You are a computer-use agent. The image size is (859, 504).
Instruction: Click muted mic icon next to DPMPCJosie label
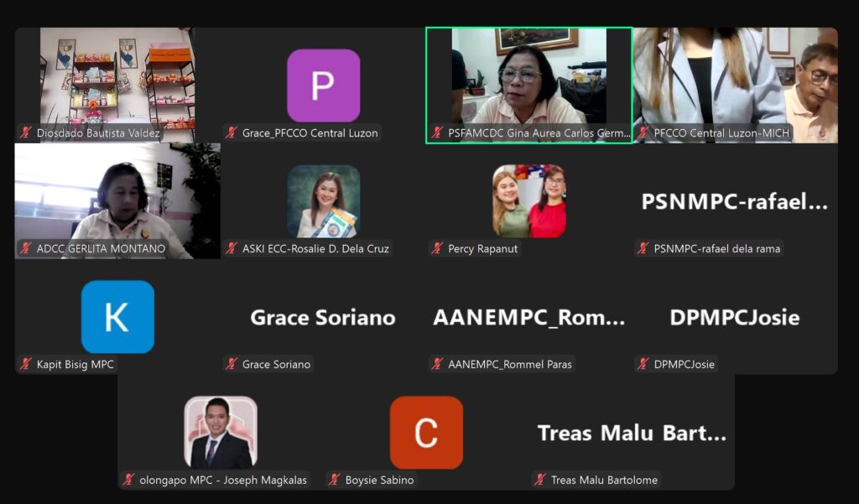click(x=643, y=364)
